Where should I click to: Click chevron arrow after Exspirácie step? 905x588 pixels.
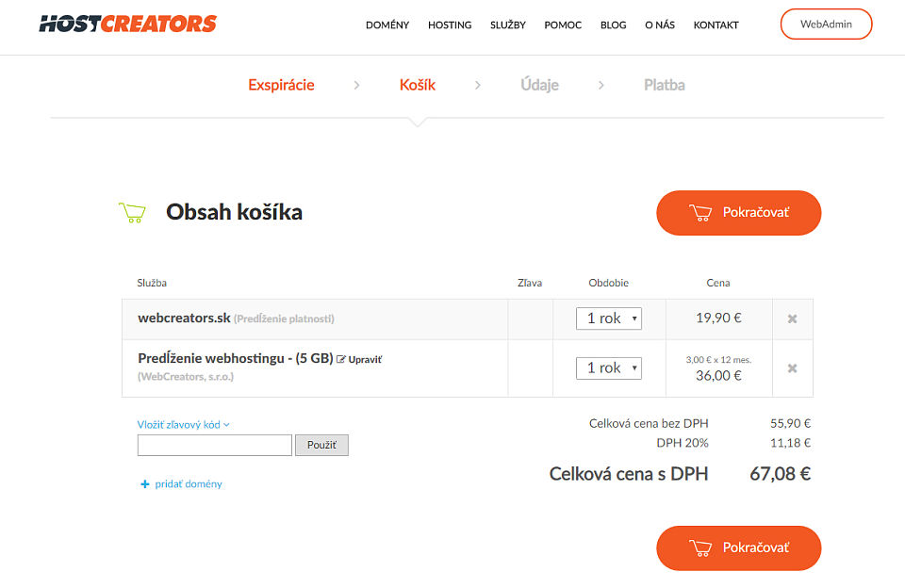click(x=356, y=85)
